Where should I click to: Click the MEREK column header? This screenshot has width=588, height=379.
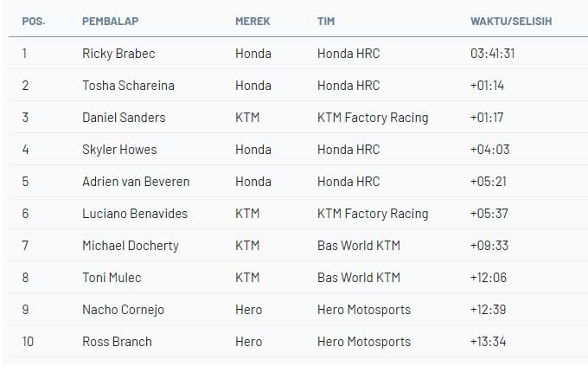pos(252,22)
